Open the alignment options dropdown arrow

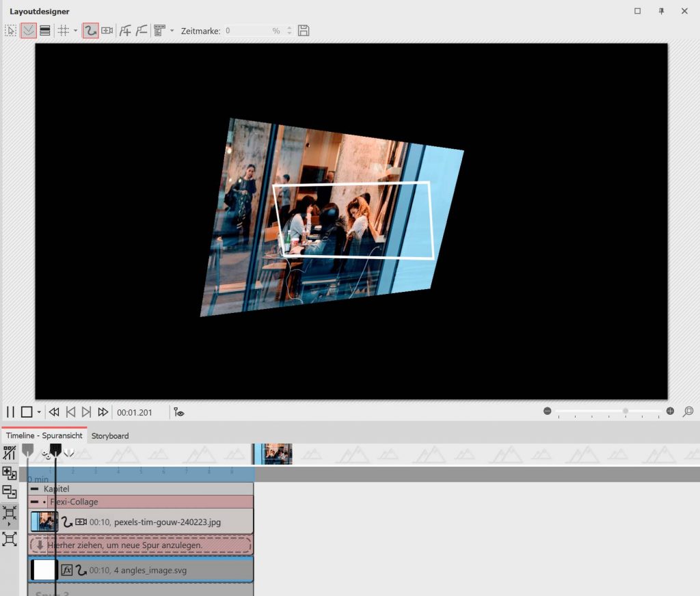point(172,31)
